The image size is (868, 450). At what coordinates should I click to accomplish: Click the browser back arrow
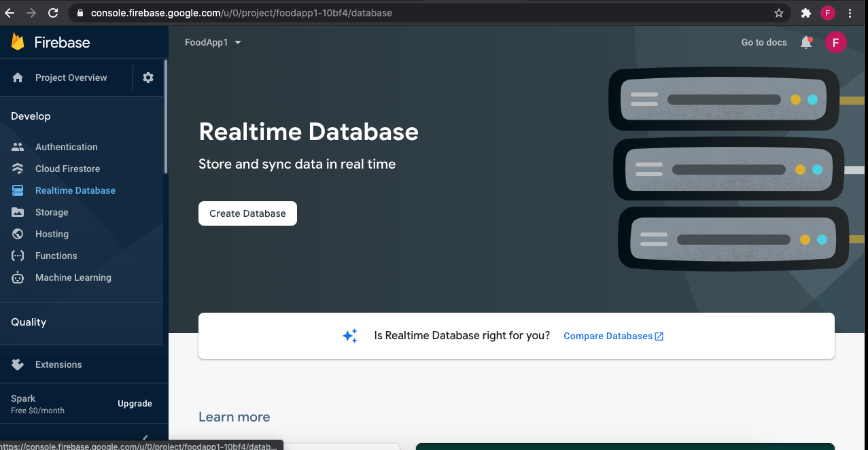pos(10,13)
